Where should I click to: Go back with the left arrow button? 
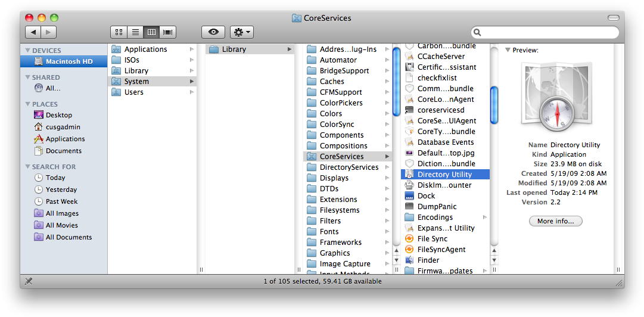33,32
